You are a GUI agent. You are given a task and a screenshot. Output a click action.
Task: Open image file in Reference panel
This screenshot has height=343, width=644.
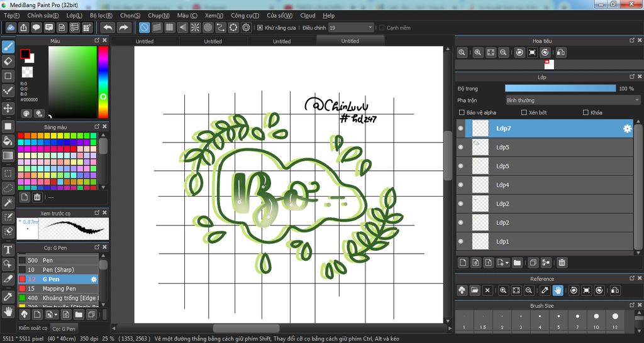pyautogui.click(x=475, y=290)
